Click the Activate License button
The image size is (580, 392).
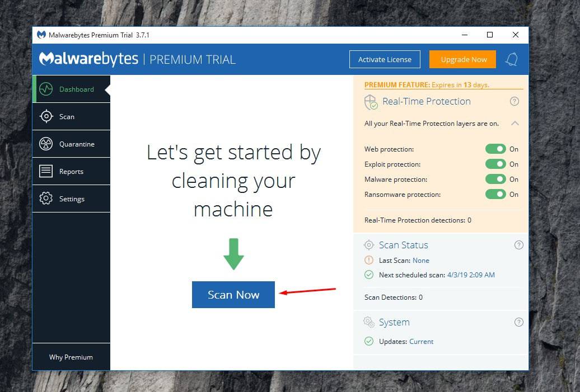tap(385, 60)
